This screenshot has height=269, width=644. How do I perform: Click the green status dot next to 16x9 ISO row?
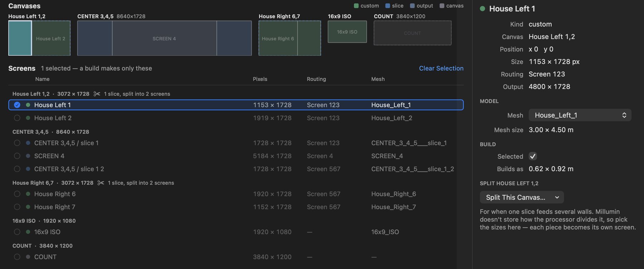28,232
